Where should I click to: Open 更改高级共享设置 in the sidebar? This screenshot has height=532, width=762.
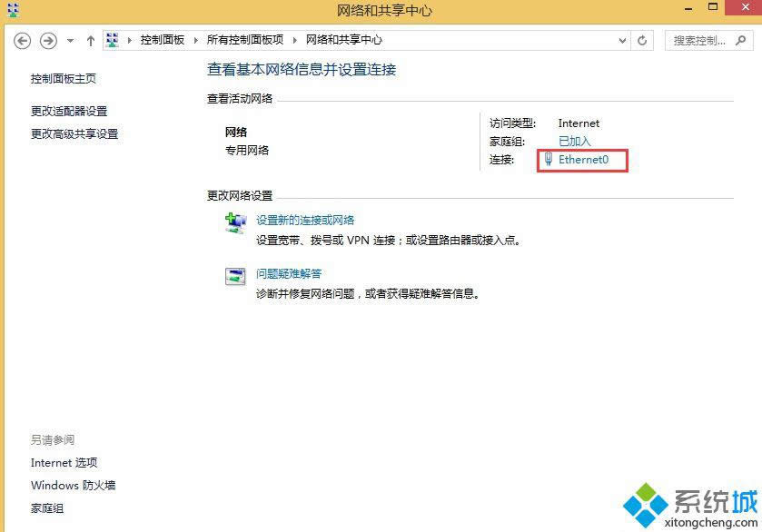click(x=76, y=133)
